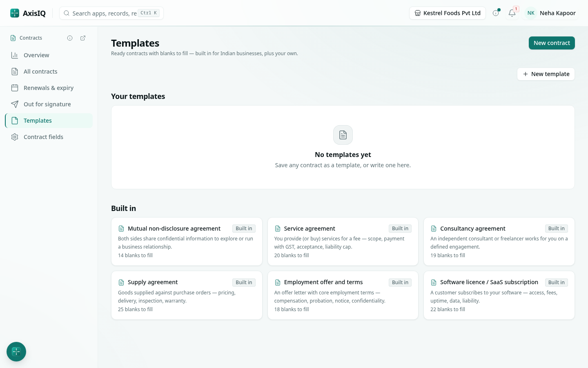
Task: Open the help info icon in header
Action: click(x=496, y=13)
